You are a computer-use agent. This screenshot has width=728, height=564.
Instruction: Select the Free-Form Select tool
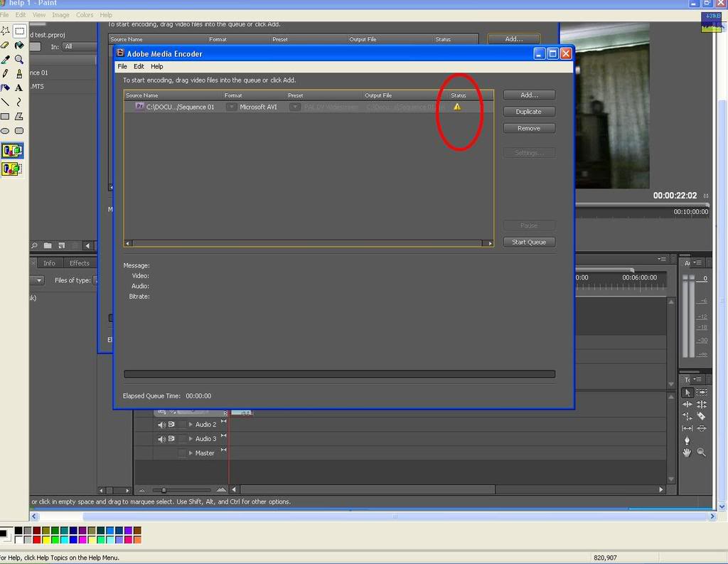pyautogui.click(x=5, y=31)
